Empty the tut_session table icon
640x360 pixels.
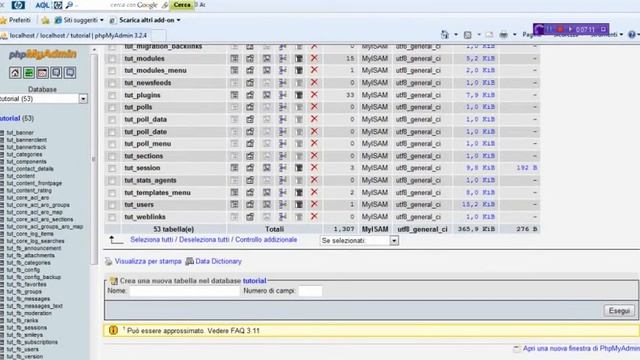point(299,168)
